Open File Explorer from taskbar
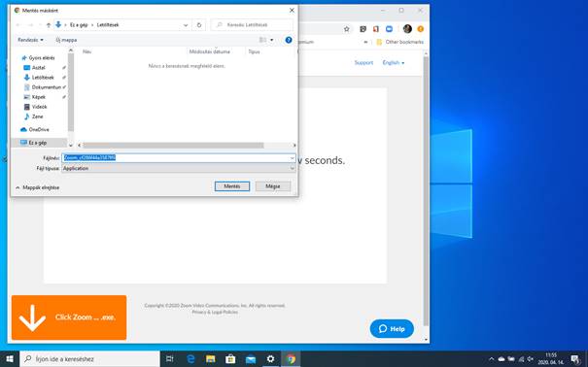Image resolution: width=588 pixels, height=367 pixels. click(x=211, y=359)
